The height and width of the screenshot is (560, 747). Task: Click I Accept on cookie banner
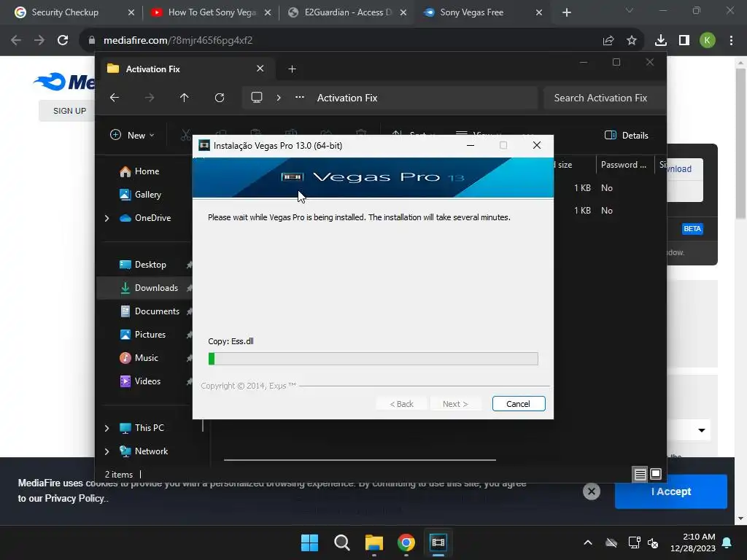(x=671, y=491)
